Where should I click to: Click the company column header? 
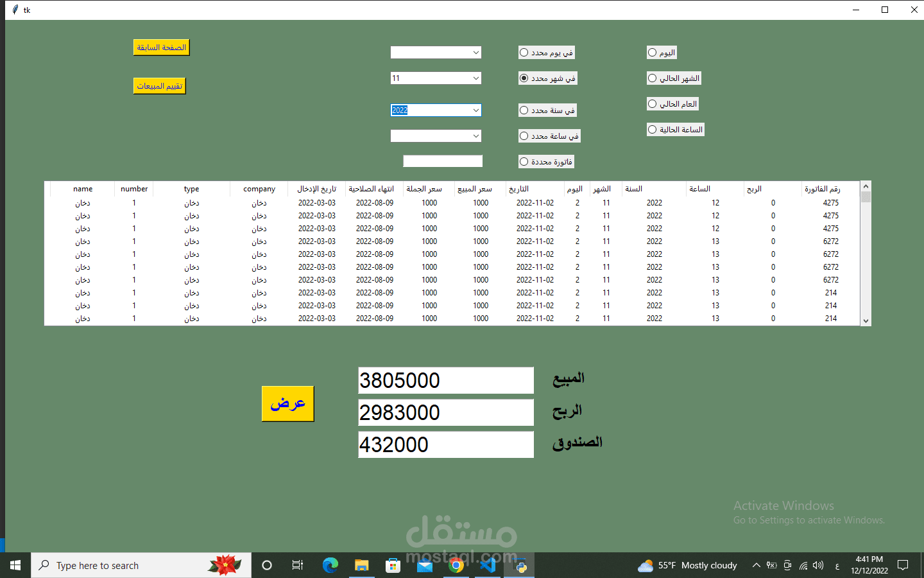tap(259, 189)
